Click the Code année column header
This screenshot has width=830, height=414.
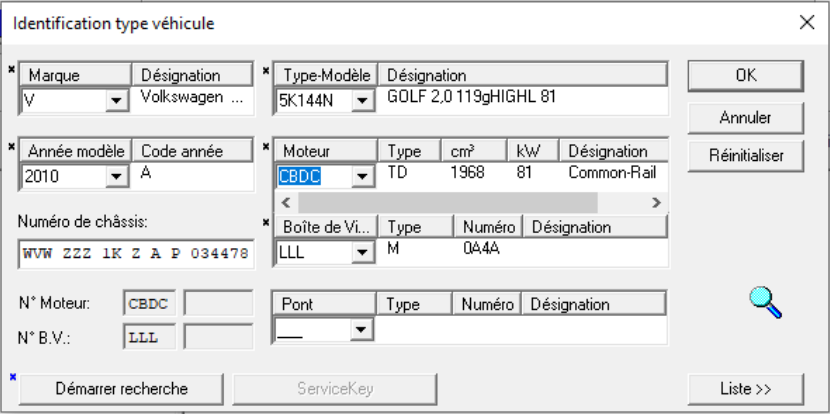tap(192, 151)
